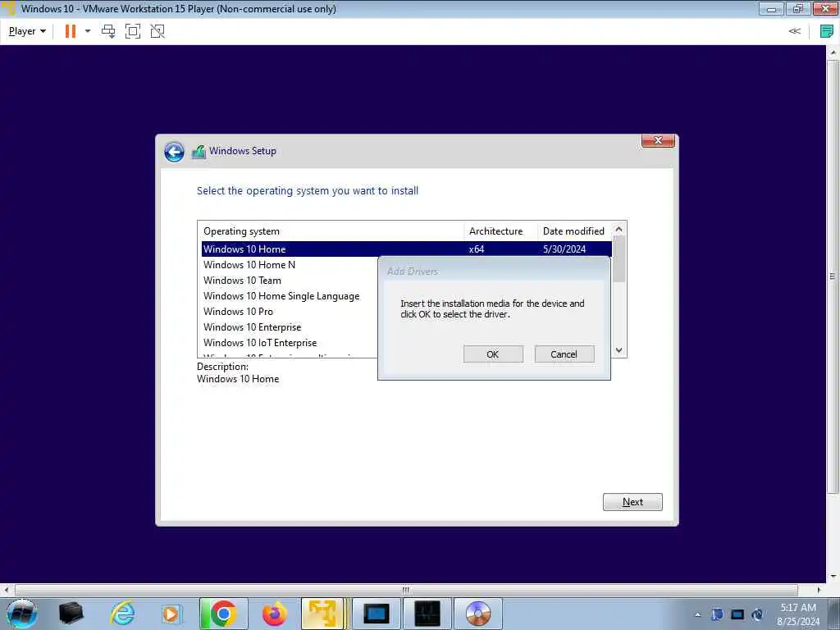The width and height of the screenshot is (840, 630).
Task: Restore down the VMware Player window
Action: (797, 8)
